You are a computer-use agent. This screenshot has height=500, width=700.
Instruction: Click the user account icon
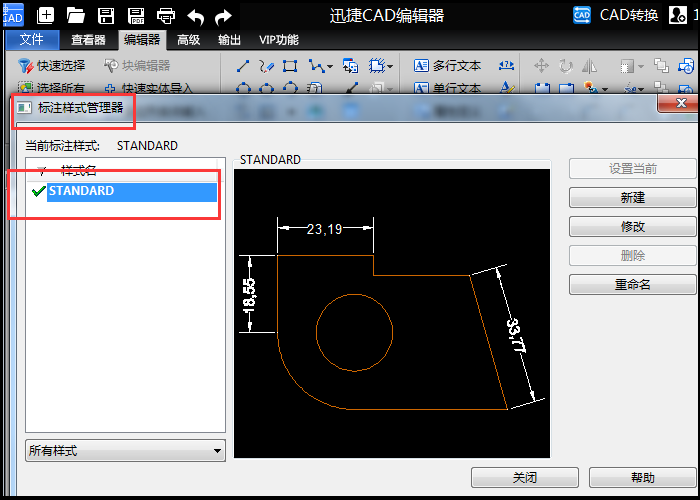(x=677, y=15)
